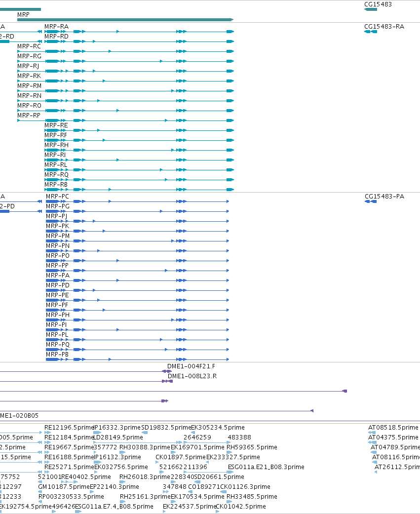
Task: Select the MRP-RH transcript label
Action: pyautogui.click(x=56, y=145)
